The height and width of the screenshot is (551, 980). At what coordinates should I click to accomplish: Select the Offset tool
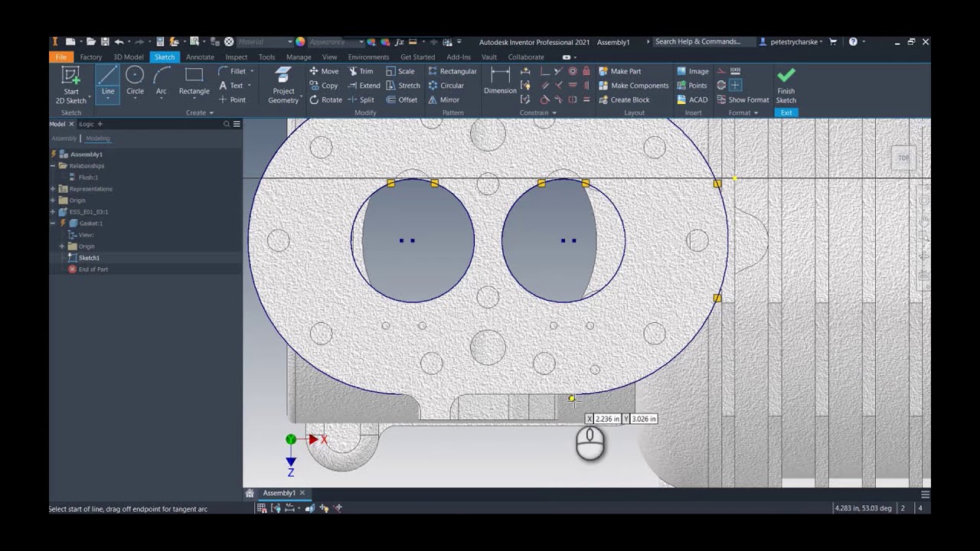click(x=402, y=99)
